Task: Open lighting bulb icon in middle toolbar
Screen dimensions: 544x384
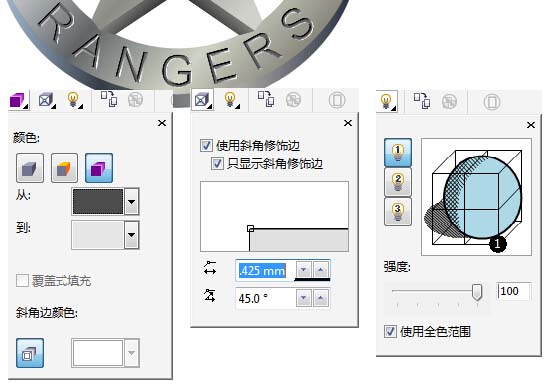Action: (x=231, y=100)
